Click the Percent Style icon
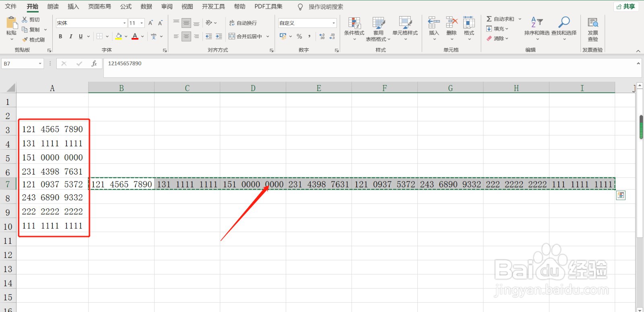Image resolution: width=644 pixels, height=312 pixels. point(299,36)
